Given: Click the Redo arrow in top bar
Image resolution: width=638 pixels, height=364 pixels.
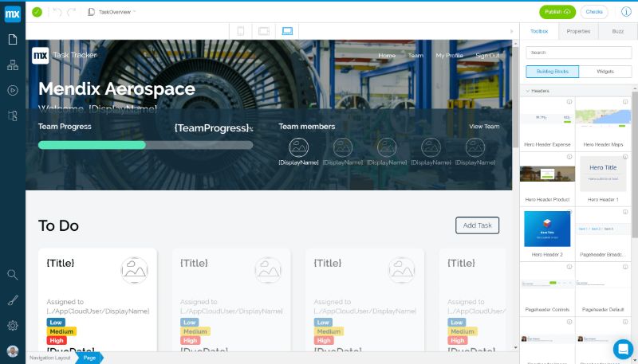Looking at the screenshot, I should pyautogui.click(x=72, y=12).
